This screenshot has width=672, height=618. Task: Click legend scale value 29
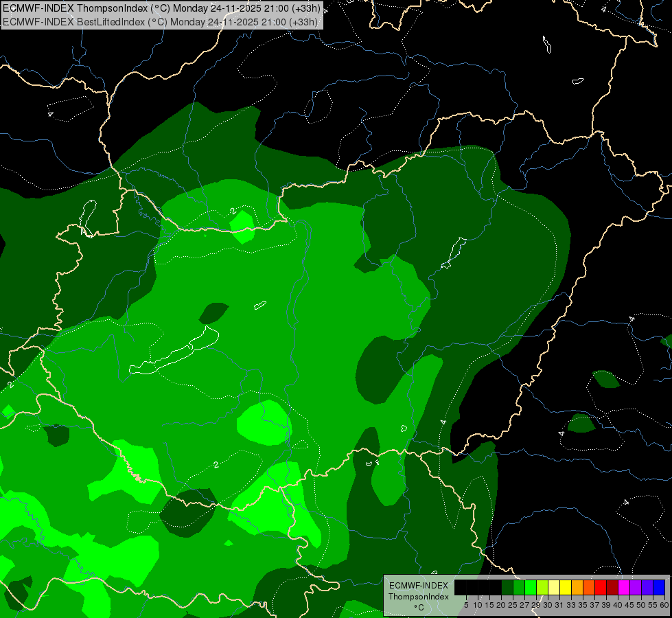click(x=536, y=605)
